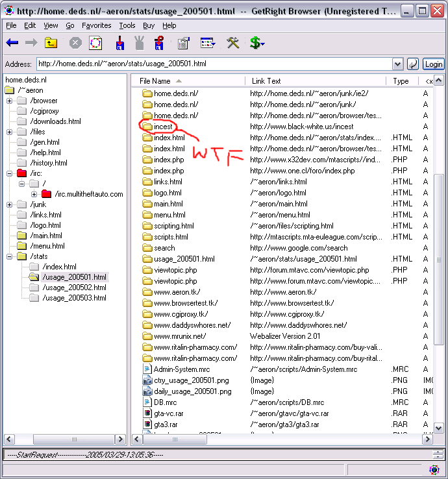Image resolution: width=448 pixels, height=479 pixels.
Task: Click the title bar application icon
Action: 9,10
